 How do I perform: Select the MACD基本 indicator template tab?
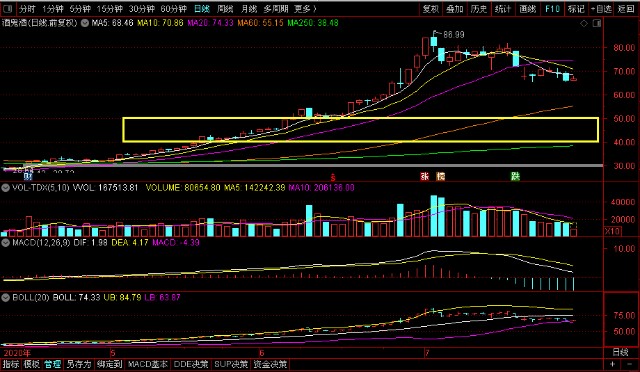[x=148, y=364]
